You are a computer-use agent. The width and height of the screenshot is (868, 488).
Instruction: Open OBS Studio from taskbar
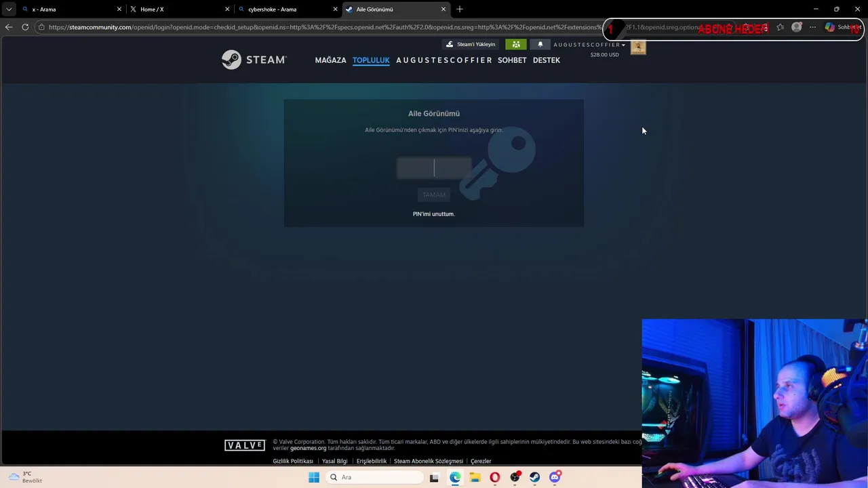click(x=515, y=477)
